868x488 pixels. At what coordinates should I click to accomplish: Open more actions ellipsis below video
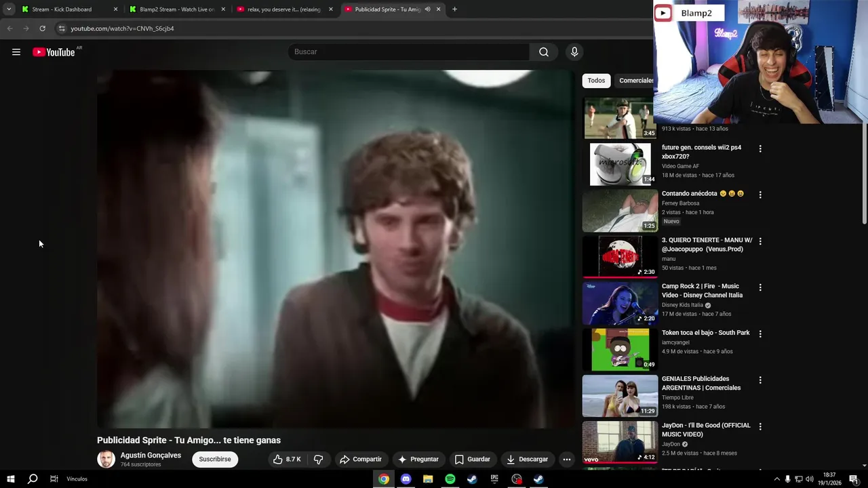(x=567, y=459)
